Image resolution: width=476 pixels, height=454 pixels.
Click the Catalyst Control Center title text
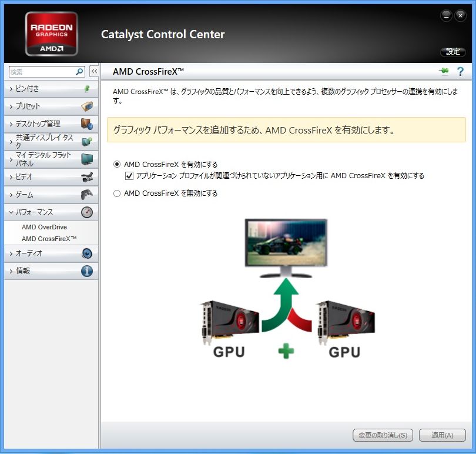coord(163,34)
